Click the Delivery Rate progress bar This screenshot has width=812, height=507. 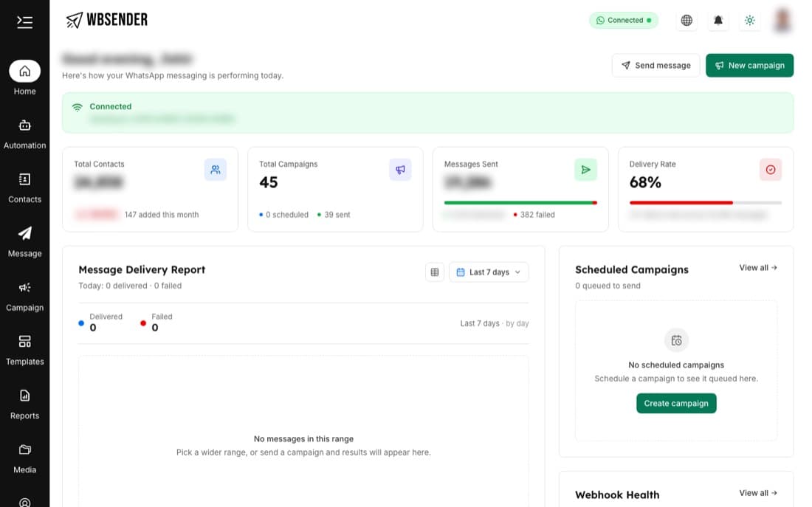click(705, 203)
